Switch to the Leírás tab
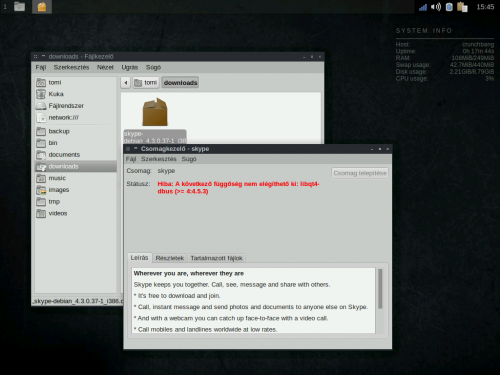The image size is (500, 375). tap(139, 258)
